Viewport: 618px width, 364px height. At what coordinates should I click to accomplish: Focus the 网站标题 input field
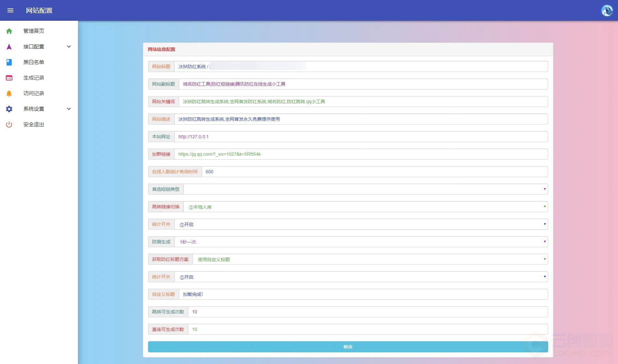pos(361,67)
